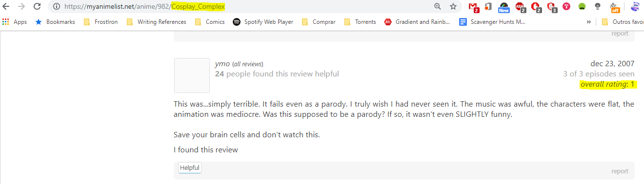The width and height of the screenshot is (644, 184).
Task: Click the user profile avatar icon
Action: [635, 6]
